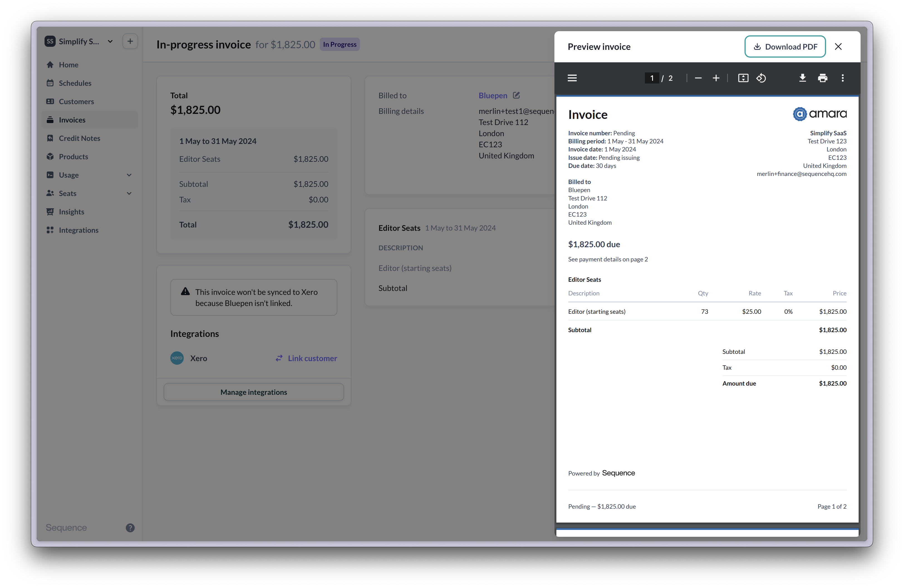904x588 pixels.
Task: Open the Customers page
Action: click(76, 101)
